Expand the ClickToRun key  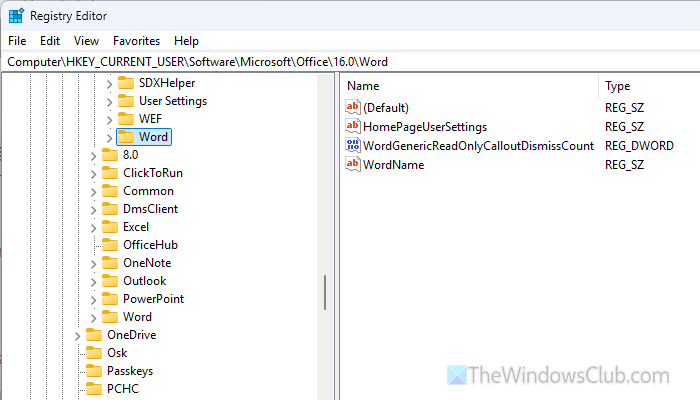click(93, 174)
